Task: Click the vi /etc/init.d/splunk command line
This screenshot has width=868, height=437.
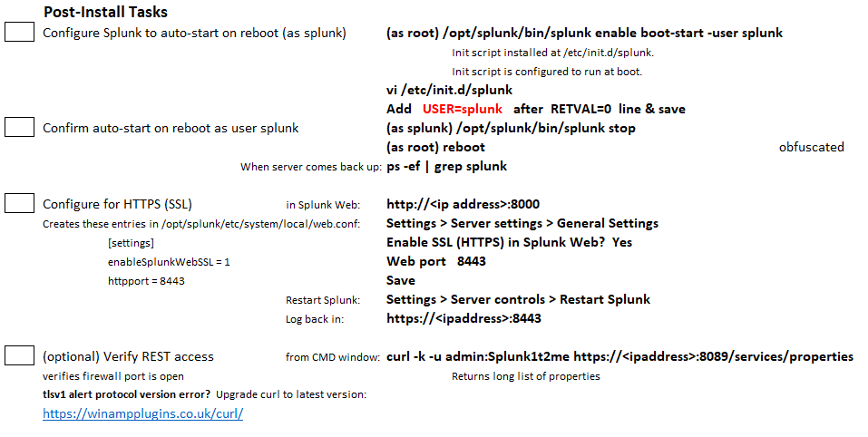Action: [449, 90]
